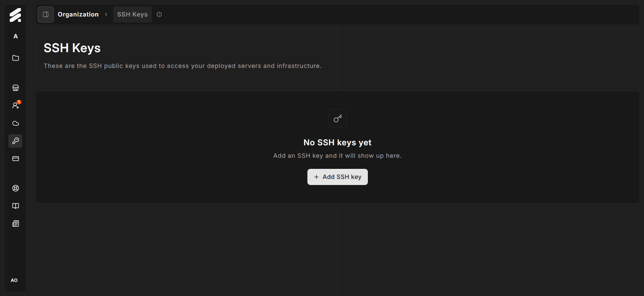The height and width of the screenshot is (296, 644).
Task: Open the members icon with notification badge
Action: [x=15, y=105]
